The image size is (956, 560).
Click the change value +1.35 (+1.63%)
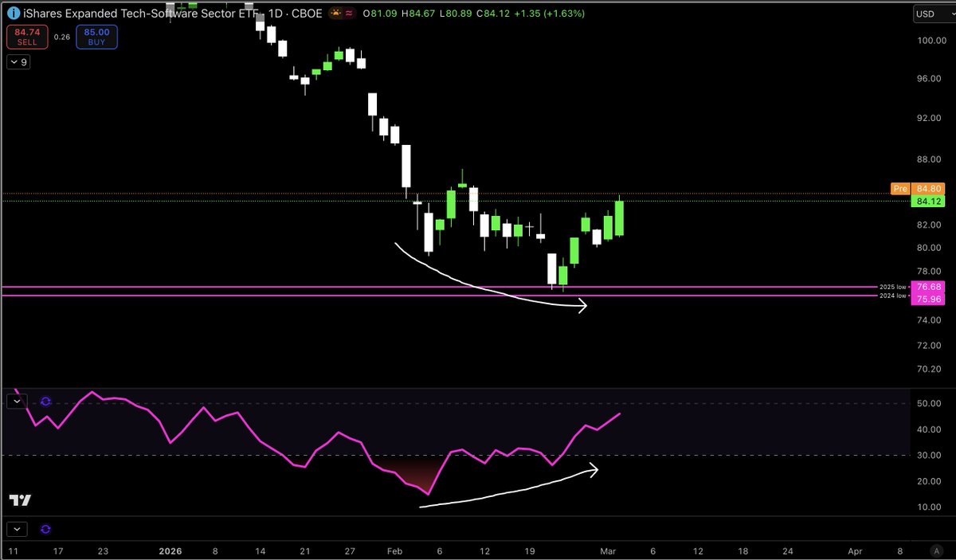pyautogui.click(x=550, y=14)
